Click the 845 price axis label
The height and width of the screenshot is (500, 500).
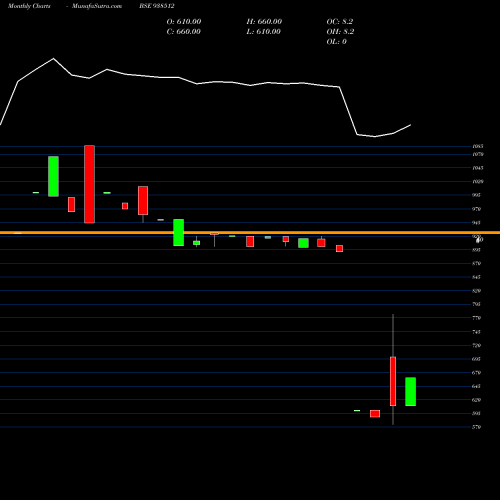point(476,277)
